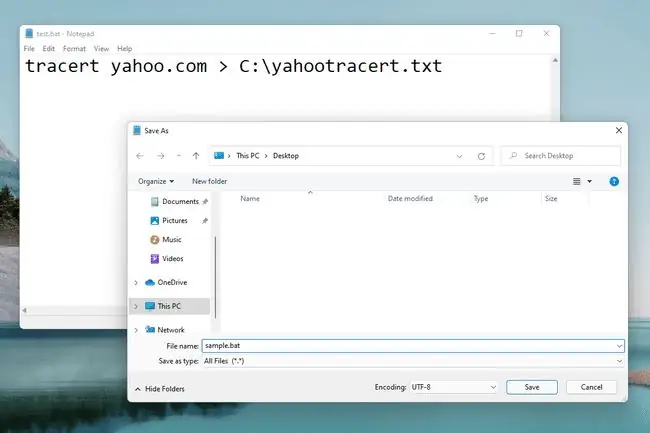Open more view options arrow
This screenshot has height=433, width=650.
click(x=589, y=181)
